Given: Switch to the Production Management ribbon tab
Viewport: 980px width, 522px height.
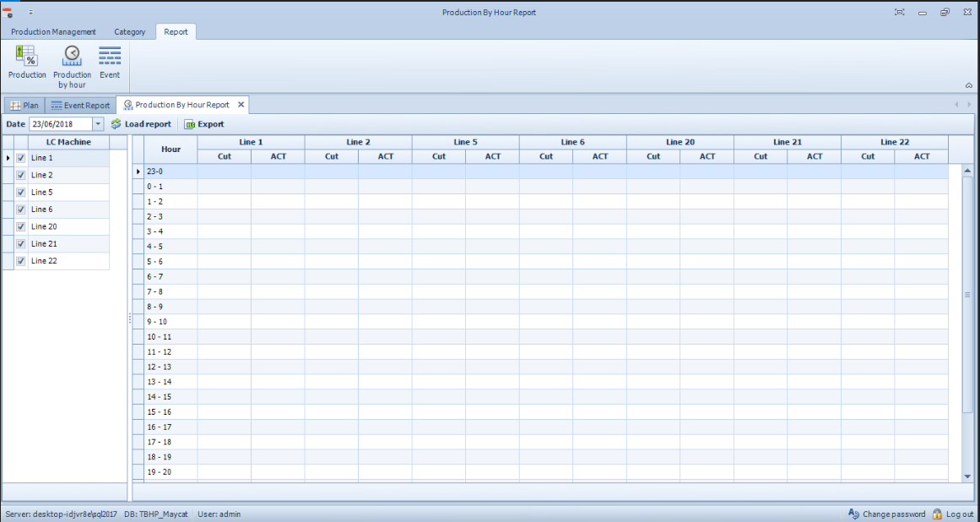Looking at the screenshot, I should coord(53,32).
